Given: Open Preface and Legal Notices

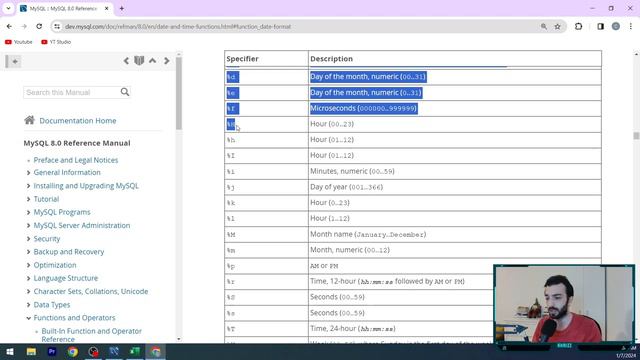Looking at the screenshot, I should point(76,160).
